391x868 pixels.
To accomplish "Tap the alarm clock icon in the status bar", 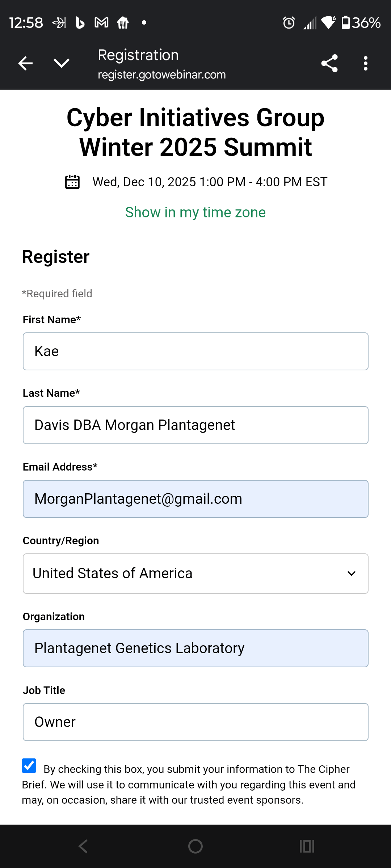I will [x=288, y=22].
